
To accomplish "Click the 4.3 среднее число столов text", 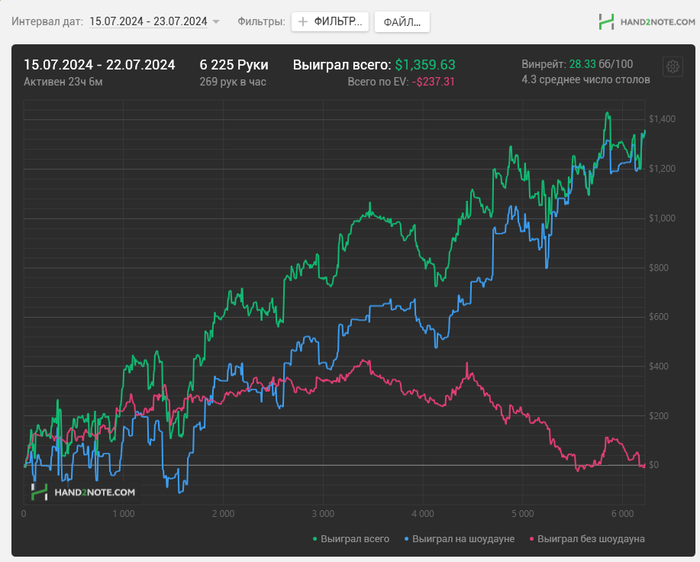I will pos(586,79).
